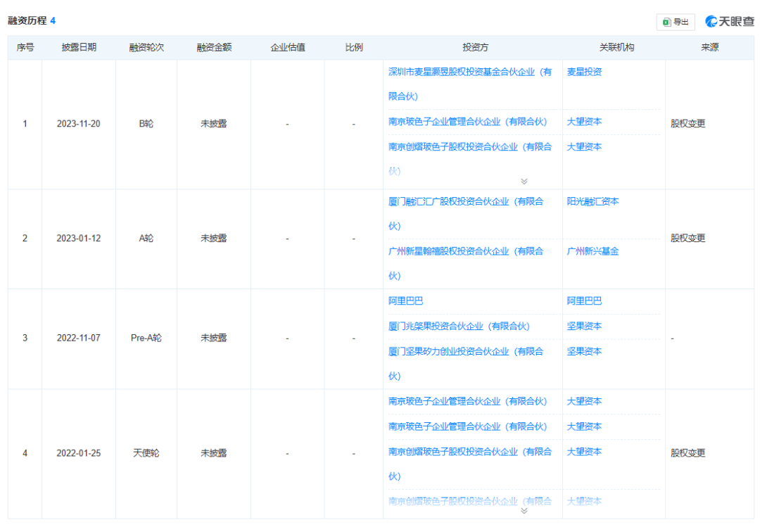
Task: Click 未披露 in the Pre-A轮 row
Action: (x=214, y=338)
